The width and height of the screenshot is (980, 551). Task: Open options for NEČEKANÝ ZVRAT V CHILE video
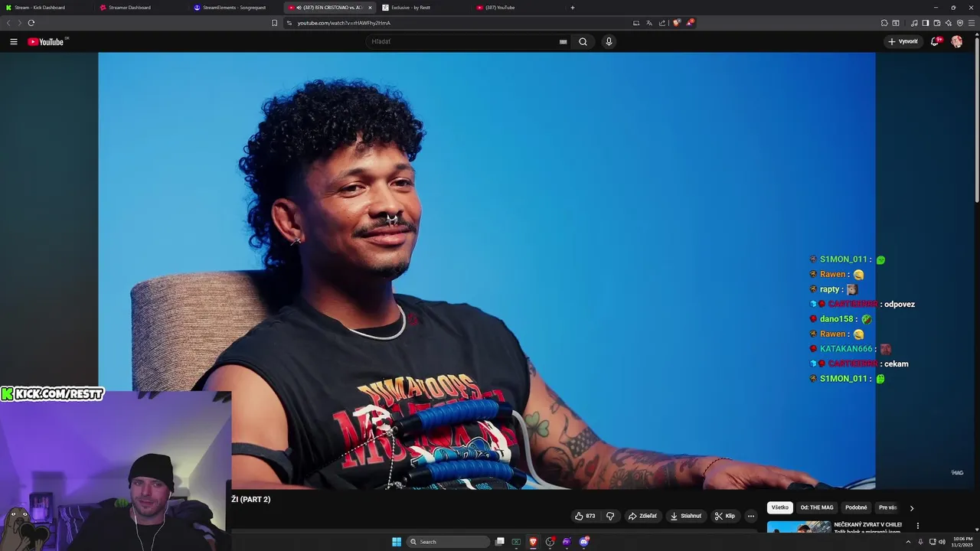click(x=917, y=526)
